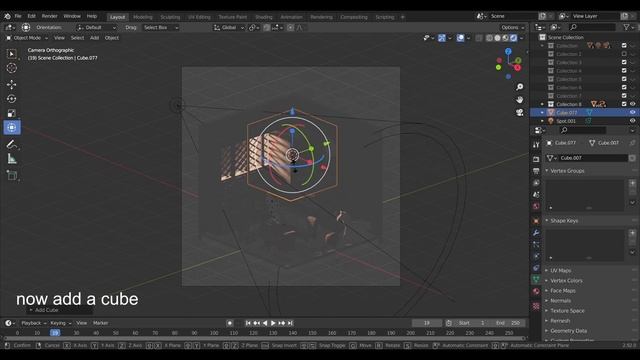The width and height of the screenshot is (640, 360).
Task: Open the viewport Add menu
Action: 94,38
